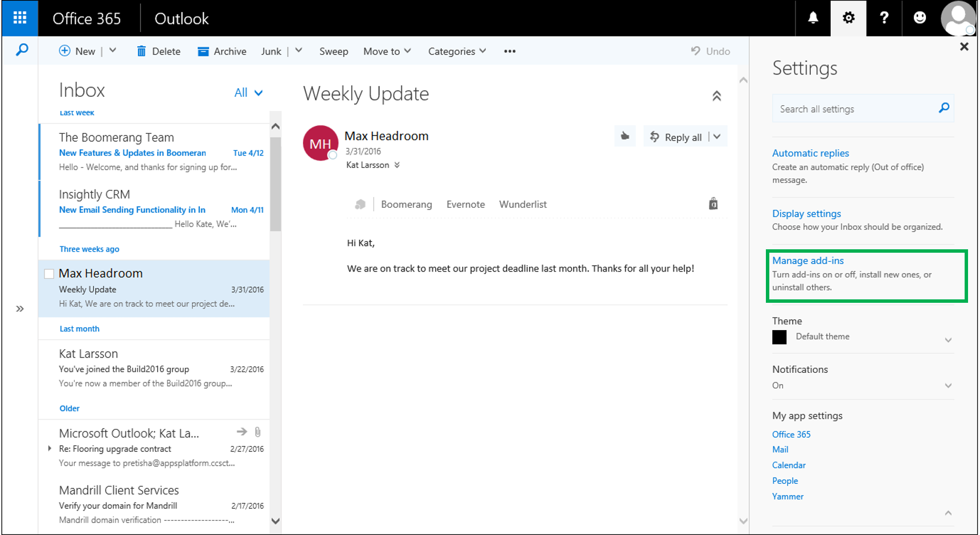Image resolution: width=980 pixels, height=535 pixels.
Task: Open the Insightly CRM email
Action: (154, 209)
